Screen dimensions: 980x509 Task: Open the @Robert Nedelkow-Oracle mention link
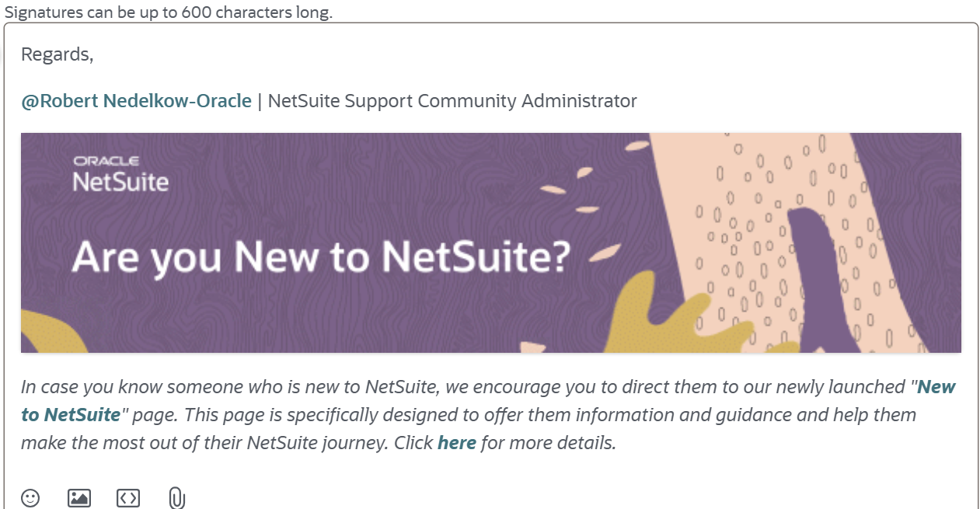(136, 101)
